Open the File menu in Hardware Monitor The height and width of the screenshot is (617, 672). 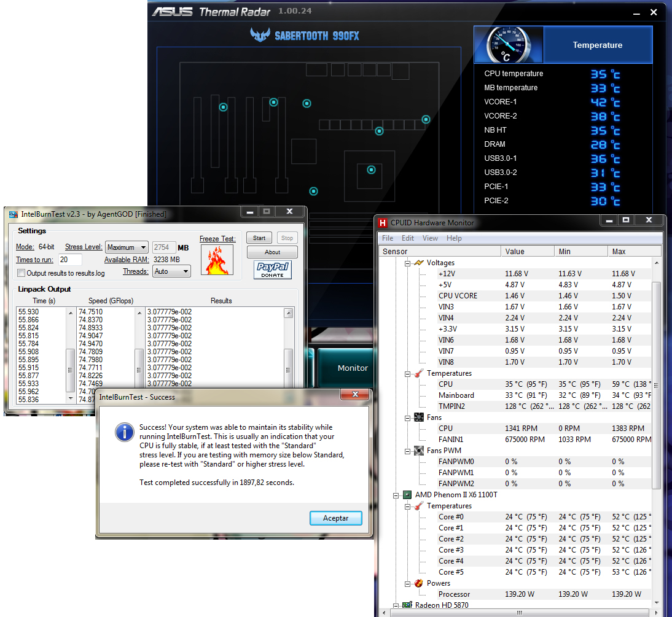pos(388,238)
